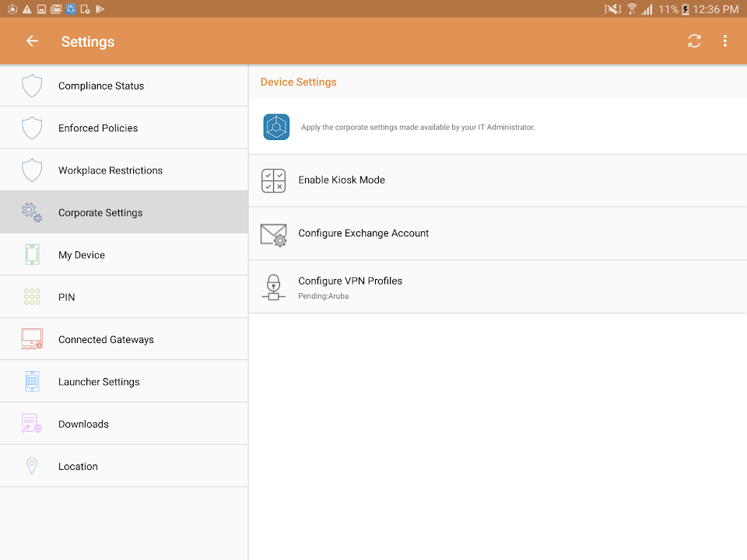Click the Workplace Restrictions shield icon
The width and height of the screenshot is (747, 560).
pos(32,170)
